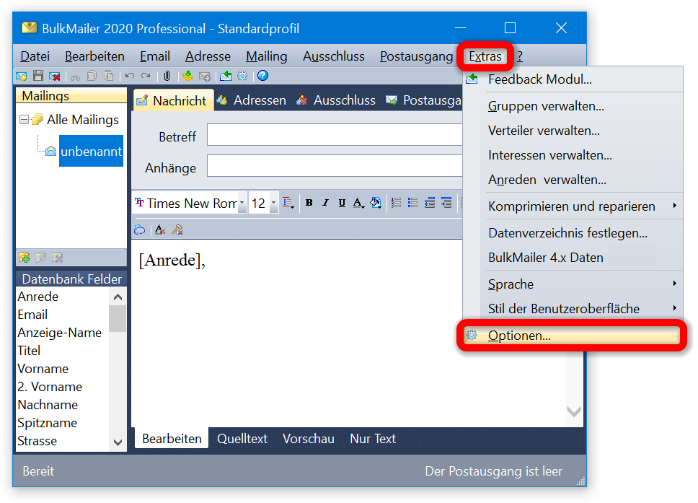Click the clear text formatting icon
The image size is (698, 503).
[x=160, y=230]
